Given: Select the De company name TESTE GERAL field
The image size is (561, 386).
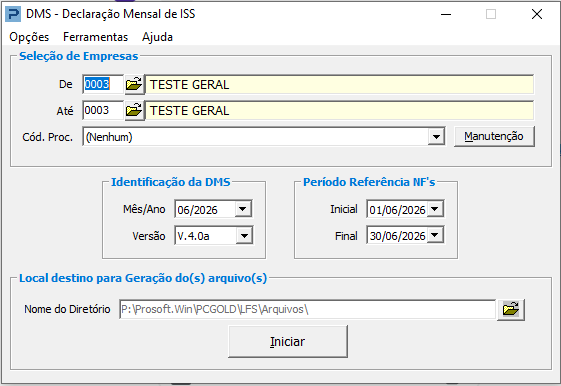Looking at the screenshot, I should [339, 84].
